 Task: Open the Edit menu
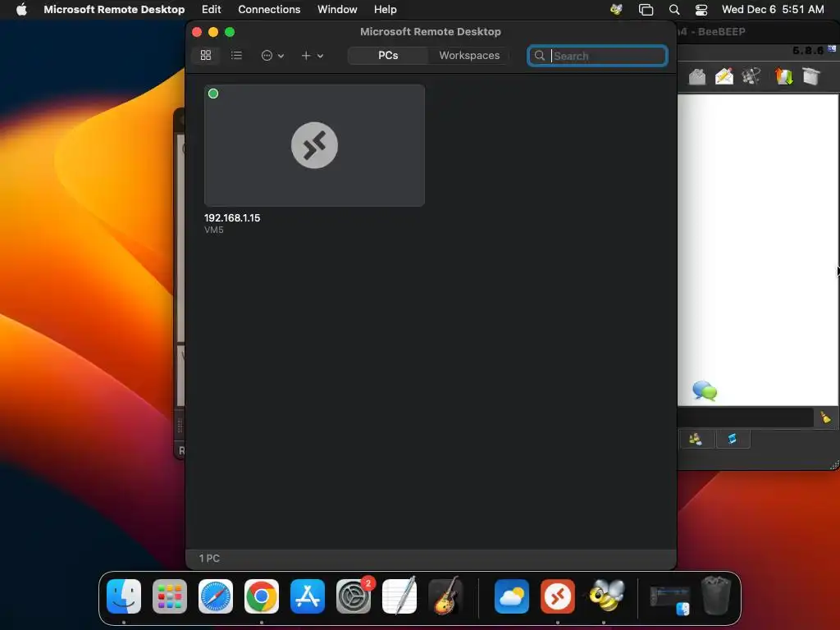click(211, 9)
